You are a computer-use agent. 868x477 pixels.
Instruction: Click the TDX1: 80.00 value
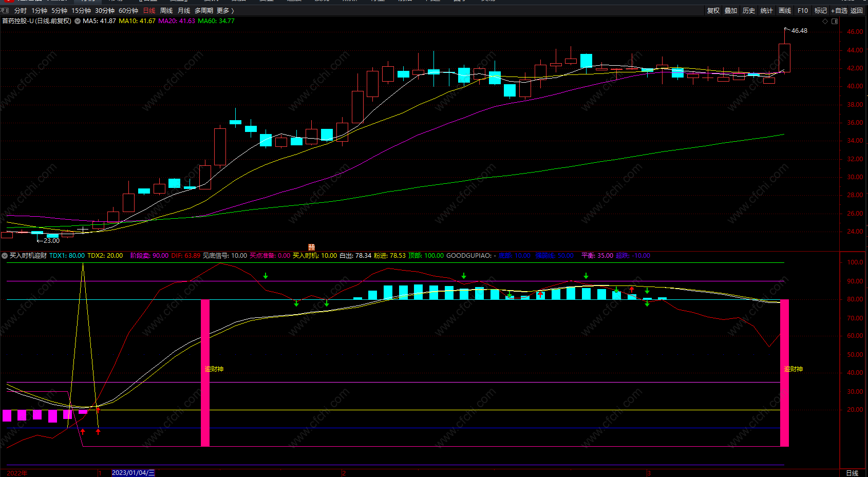[67, 256]
